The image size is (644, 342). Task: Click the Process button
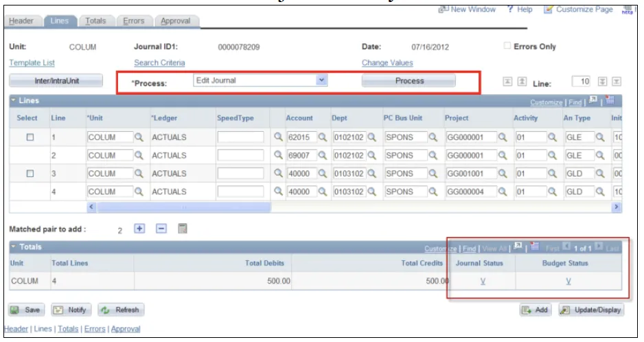409,80
